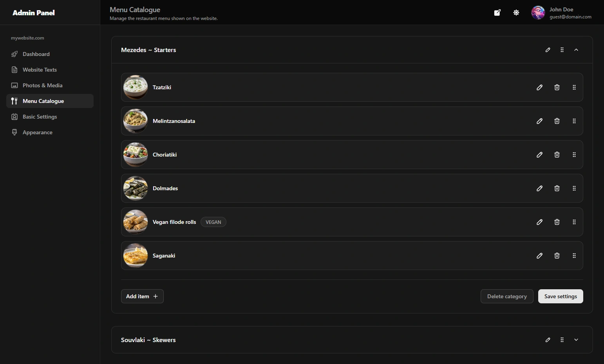Delete the Saganaki item
This screenshot has width=604, height=364.
tap(557, 256)
